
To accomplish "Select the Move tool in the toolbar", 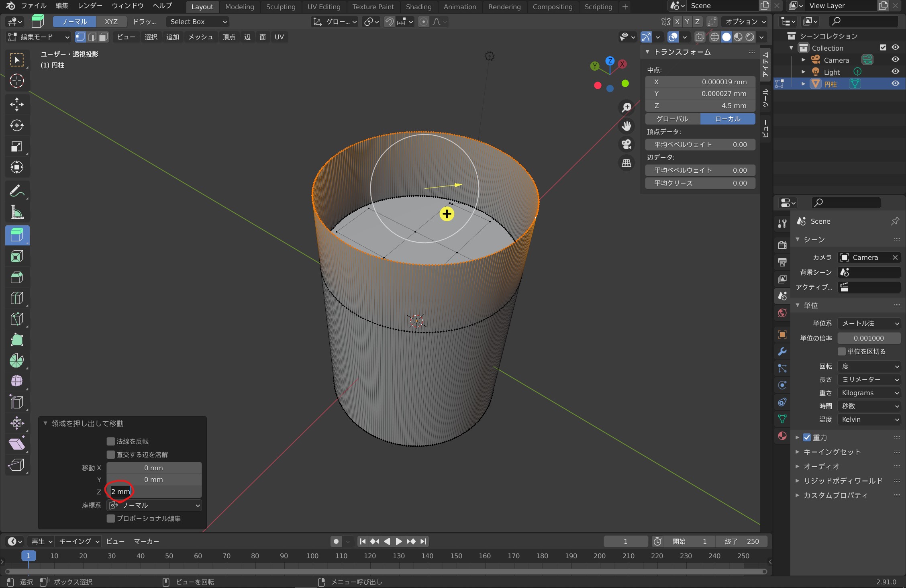I will [16, 104].
